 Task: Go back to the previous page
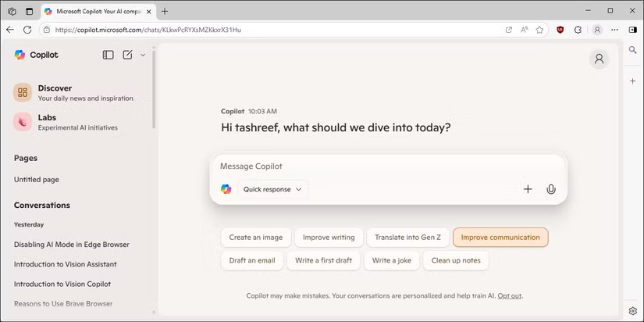tap(10, 30)
